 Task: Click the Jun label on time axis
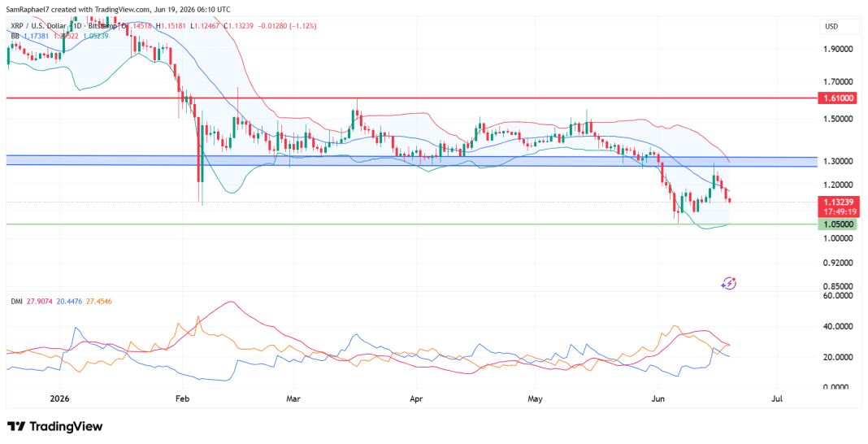pyautogui.click(x=659, y=398)
